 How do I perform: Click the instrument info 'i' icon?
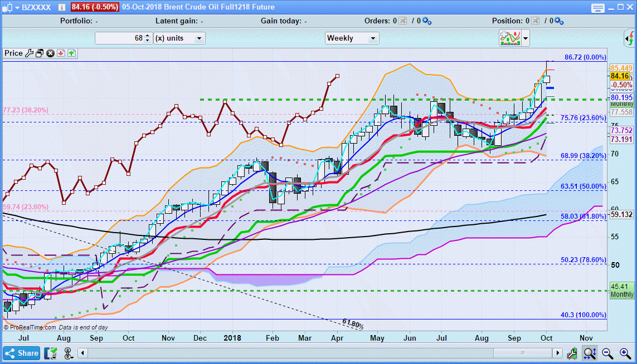coord(62,7)
